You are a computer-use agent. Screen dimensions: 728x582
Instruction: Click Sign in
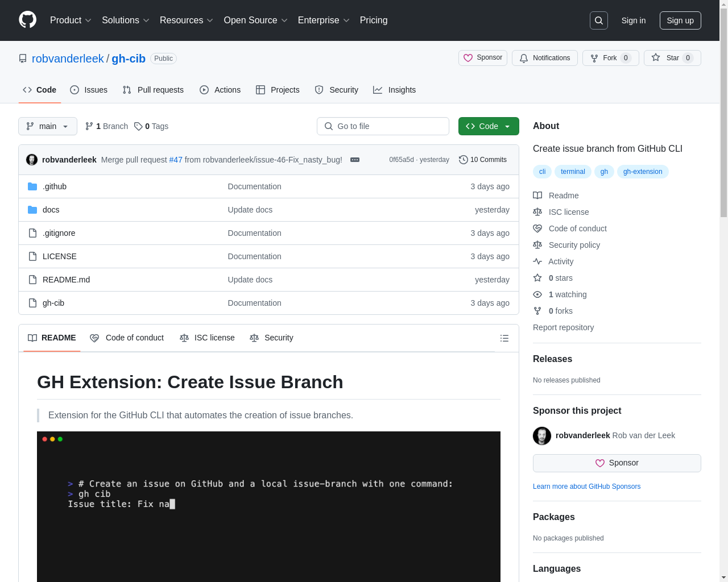coord(634,20)
